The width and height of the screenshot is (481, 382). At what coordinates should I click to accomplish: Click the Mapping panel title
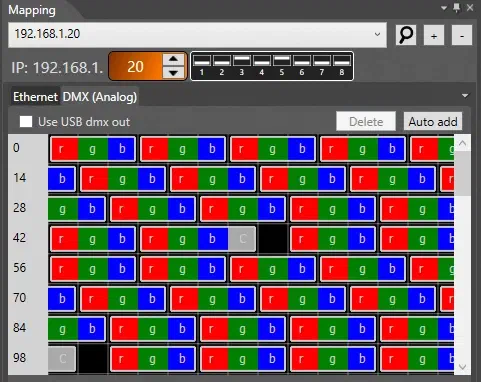pos(32,10)
